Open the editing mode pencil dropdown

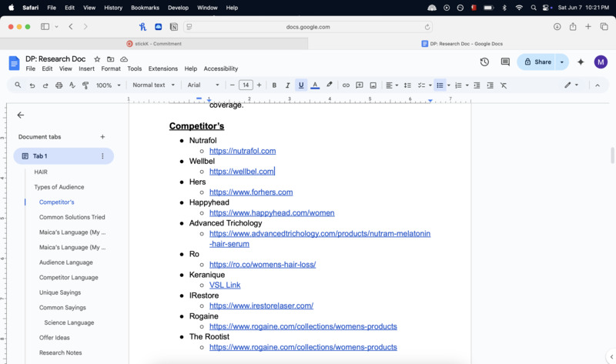coord(571,85)
